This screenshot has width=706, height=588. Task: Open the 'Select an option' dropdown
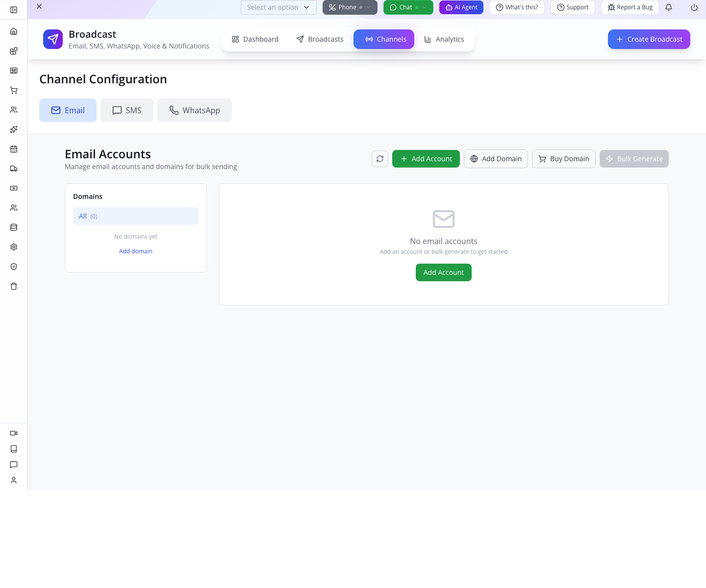point(278,7)
